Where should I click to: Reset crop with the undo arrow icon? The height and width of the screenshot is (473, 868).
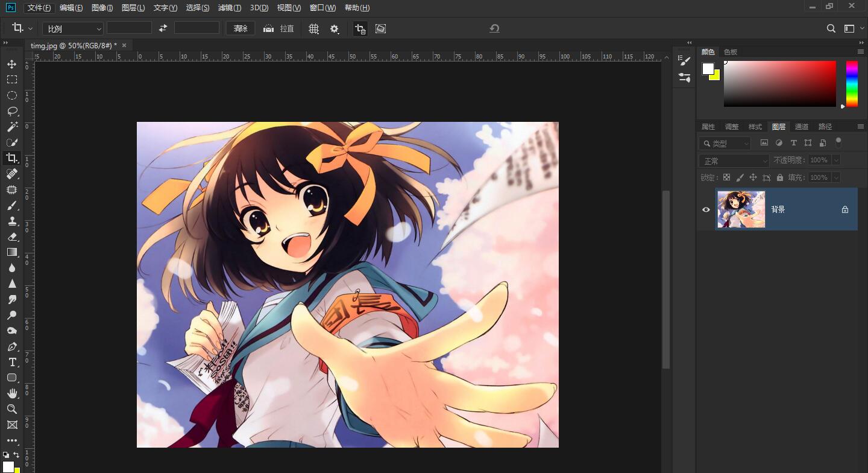[494, 28]
